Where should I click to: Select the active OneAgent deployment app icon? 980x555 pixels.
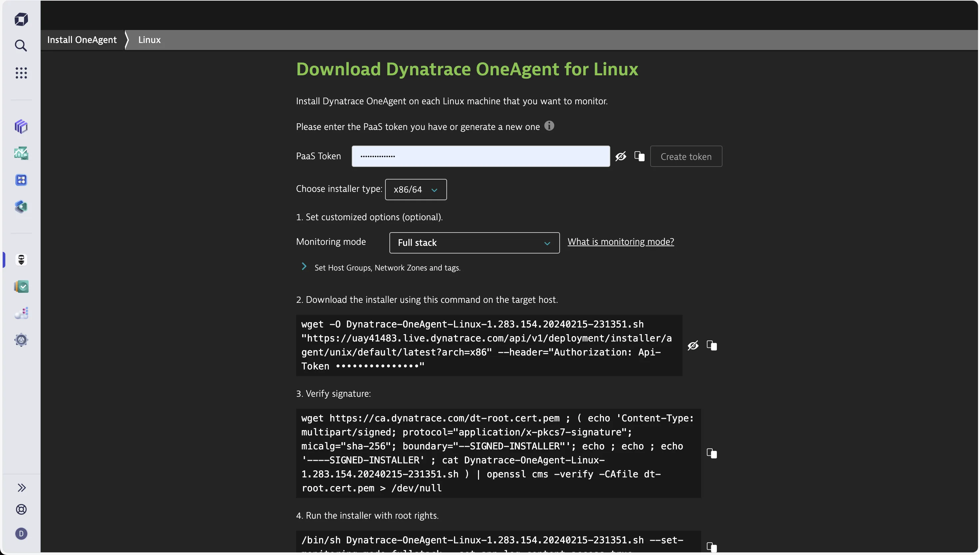(21, 260)
